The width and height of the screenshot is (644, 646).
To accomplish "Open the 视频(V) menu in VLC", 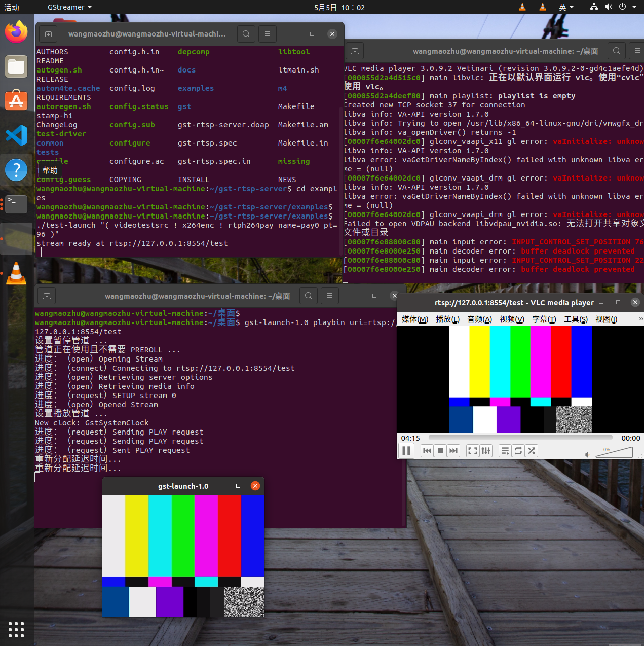I will 512,319.
